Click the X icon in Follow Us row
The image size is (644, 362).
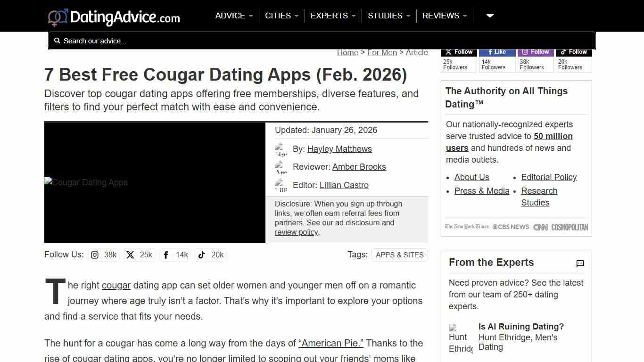tap(130, 255)
